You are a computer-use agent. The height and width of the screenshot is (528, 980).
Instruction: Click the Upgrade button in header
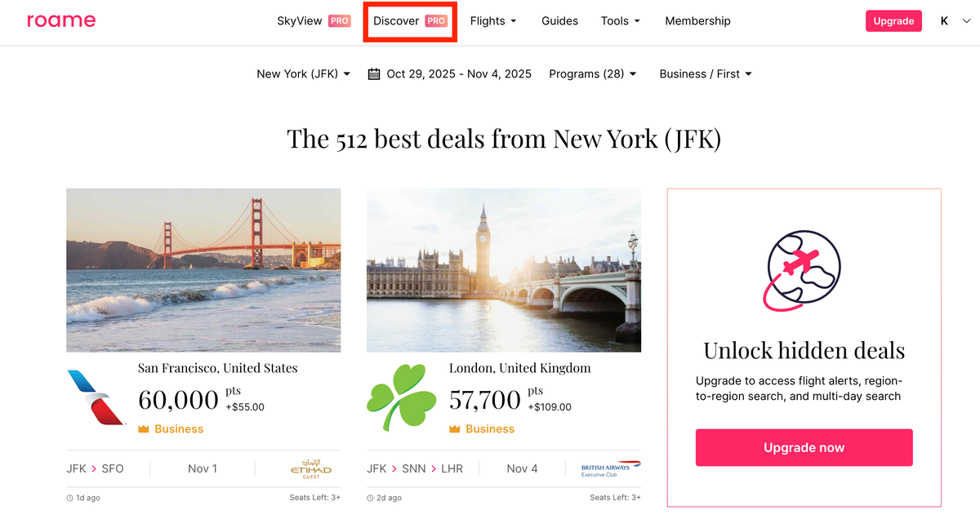(x=893, y=21)
